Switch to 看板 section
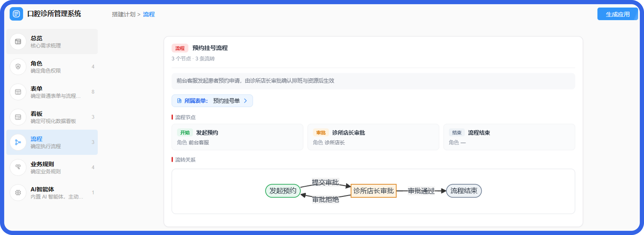Viewport: 644px width, 235px height. [x=52, y=117]
